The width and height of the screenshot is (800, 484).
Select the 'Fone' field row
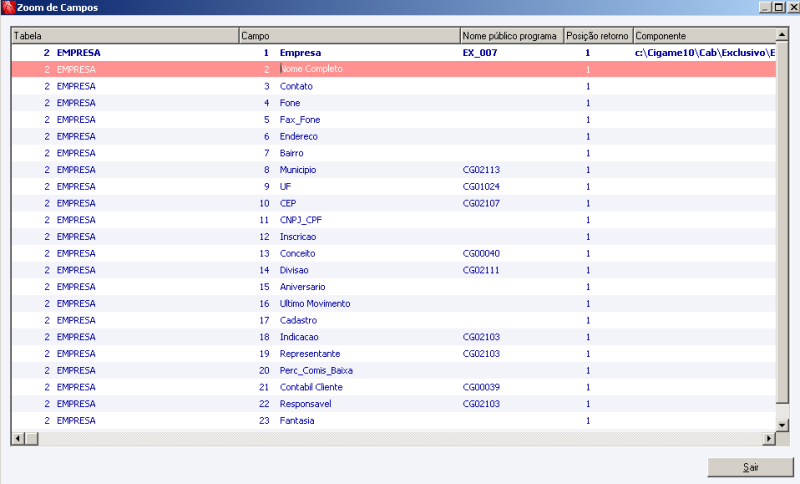393,103
